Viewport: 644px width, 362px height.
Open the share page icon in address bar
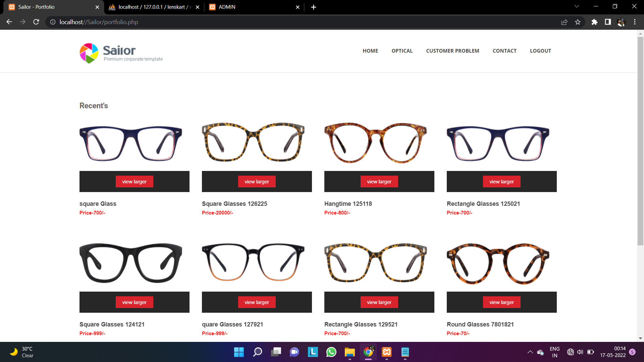[x=564, y=22]
